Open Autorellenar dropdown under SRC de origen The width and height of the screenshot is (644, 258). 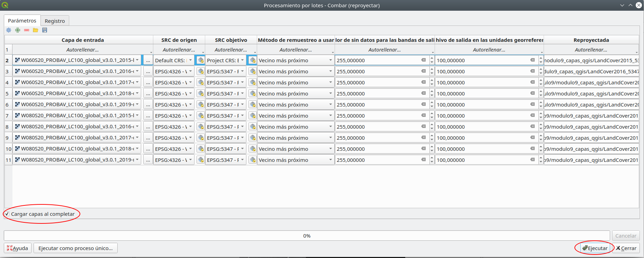(179, 50)
